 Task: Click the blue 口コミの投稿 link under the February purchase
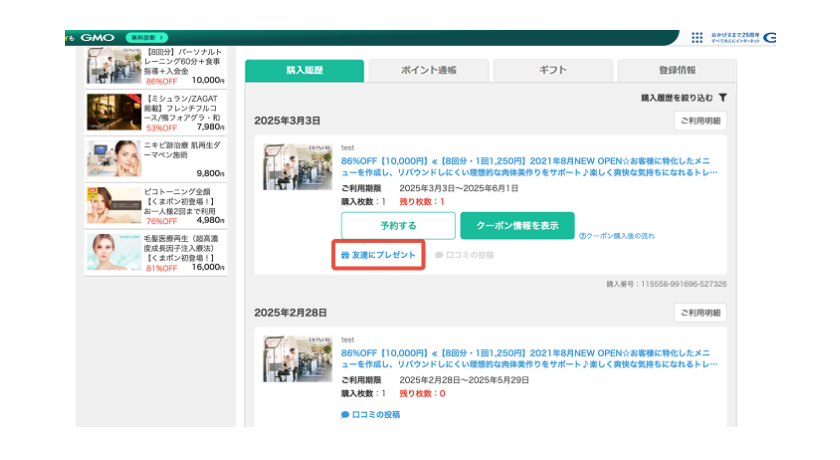(x=371, y=414)
